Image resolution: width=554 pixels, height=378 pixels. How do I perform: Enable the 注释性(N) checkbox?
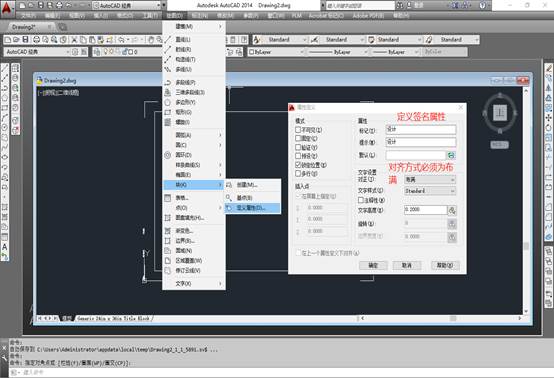point(361,200)
